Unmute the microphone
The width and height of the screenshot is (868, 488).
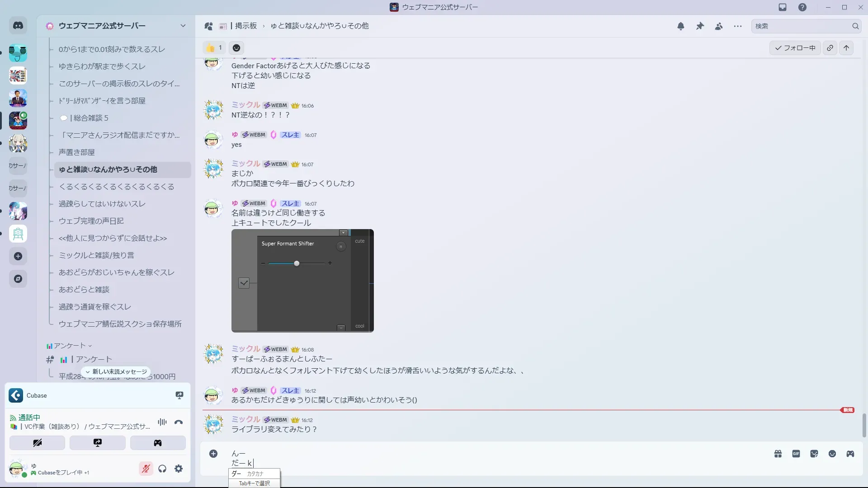[146, 469]
